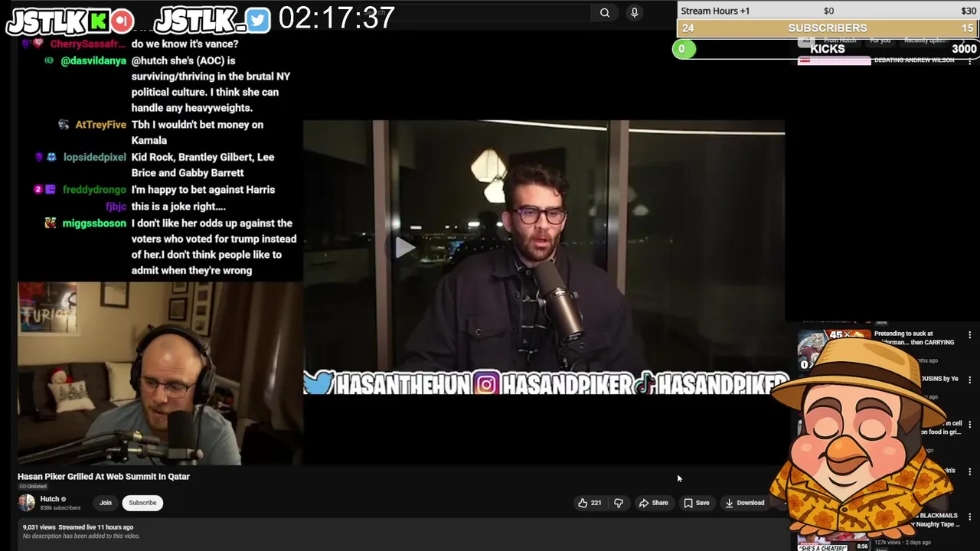Click chat username 'freddydrongo'
Image resolution: width=980 pixels, height=551 pixels.
[x=94, y=190]
